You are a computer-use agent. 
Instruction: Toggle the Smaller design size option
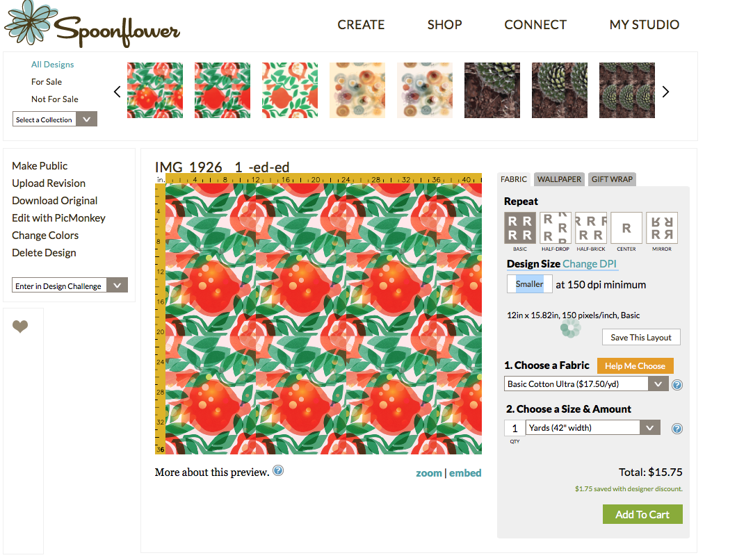click(x=529, y=284)
